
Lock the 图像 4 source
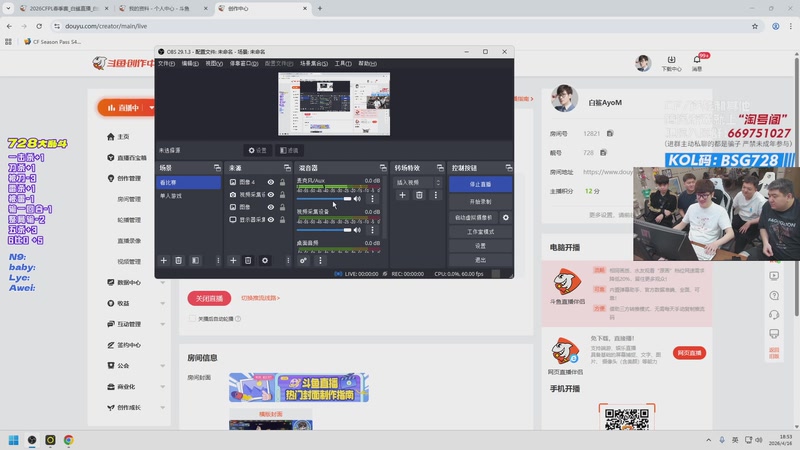pyautogui.click(x=282, y=182)
